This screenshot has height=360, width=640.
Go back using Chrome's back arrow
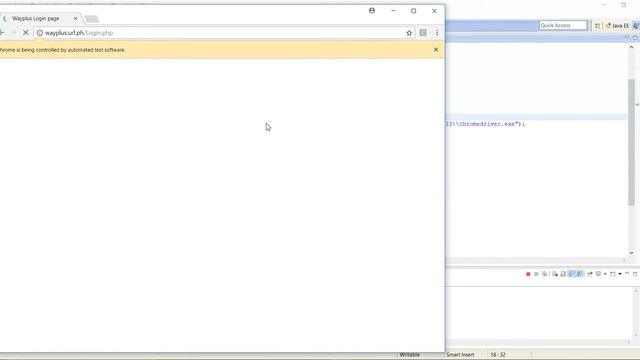pyautogui.click(x=2, y=33)
